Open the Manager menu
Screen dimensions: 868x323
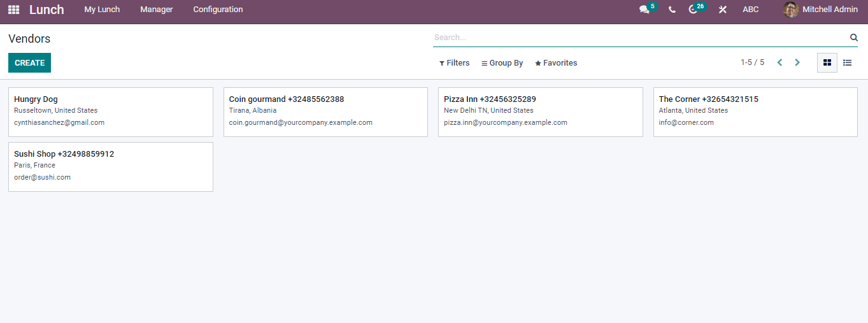pos(157,10)
